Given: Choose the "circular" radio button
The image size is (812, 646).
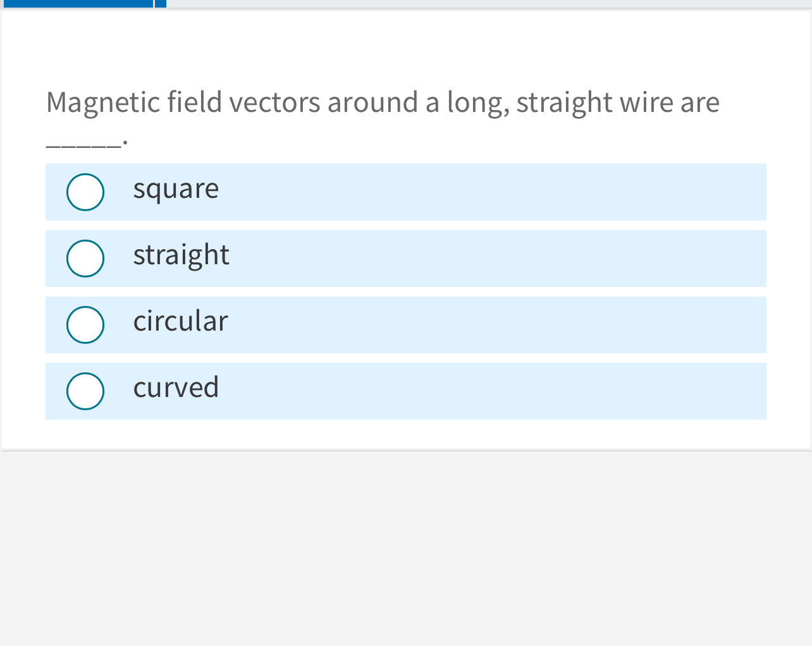Looking at the screenshot, I should pos(85,325).
